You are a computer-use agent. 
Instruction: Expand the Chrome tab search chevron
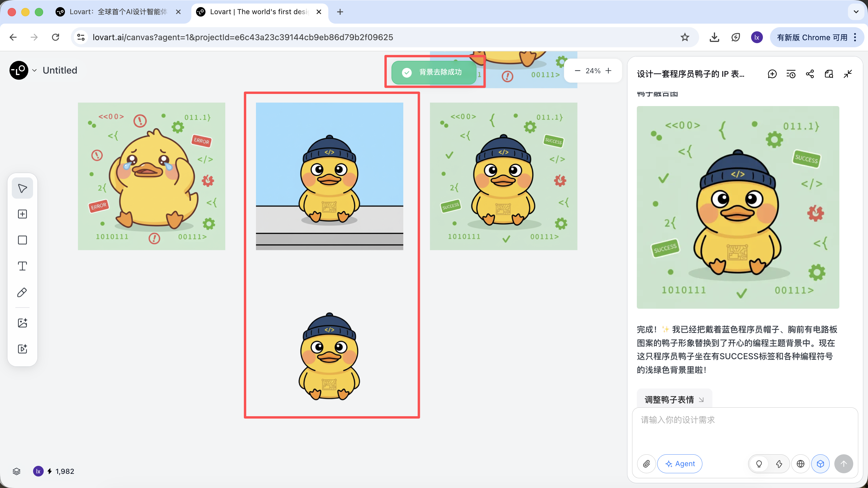[x=856, y=12]
